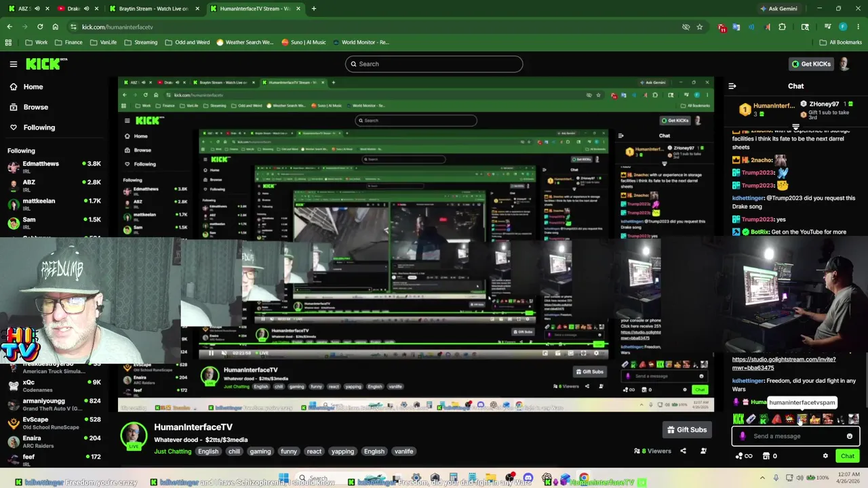Click the KICK logo

(x=47, y=64)
